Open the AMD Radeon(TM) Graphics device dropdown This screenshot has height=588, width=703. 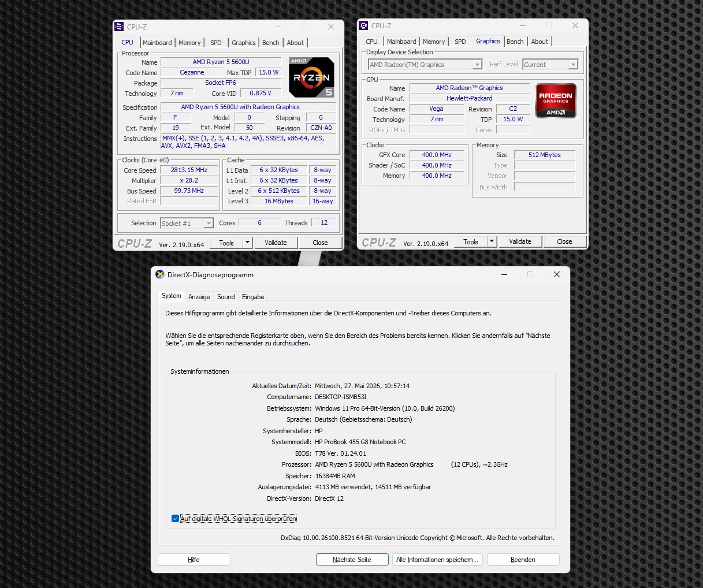425,65
